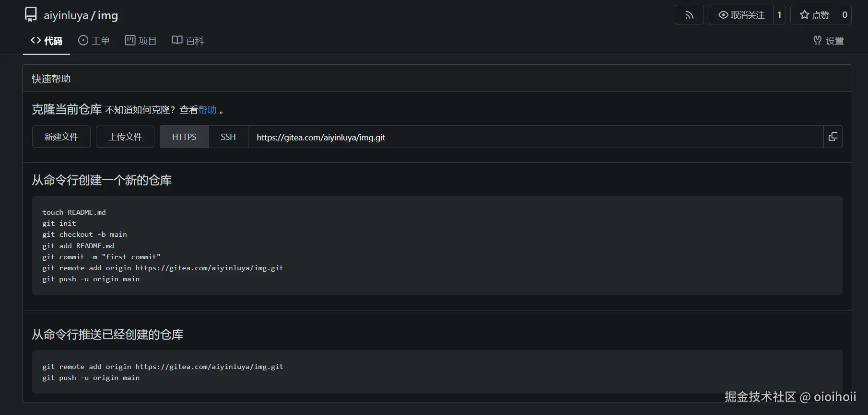This screenshot has width=868, height=415.
Task: Open the stars count badge
Action: click(x=845, y=15)
